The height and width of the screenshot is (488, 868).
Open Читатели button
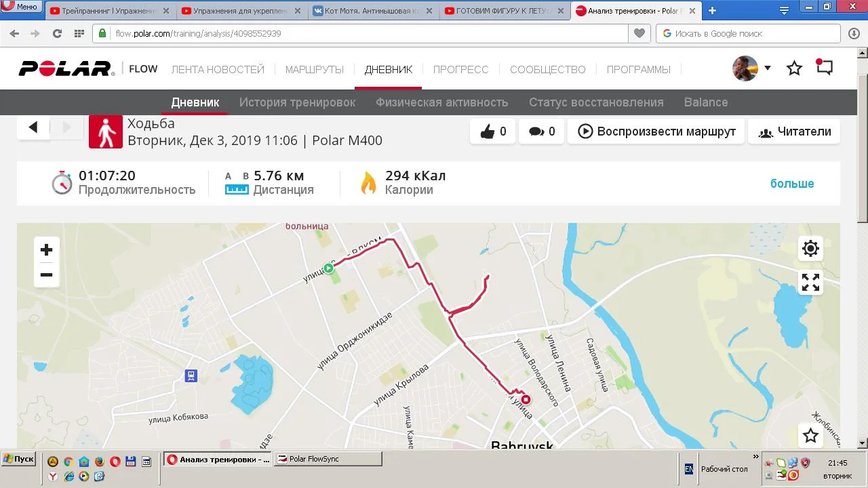point(794,131)
